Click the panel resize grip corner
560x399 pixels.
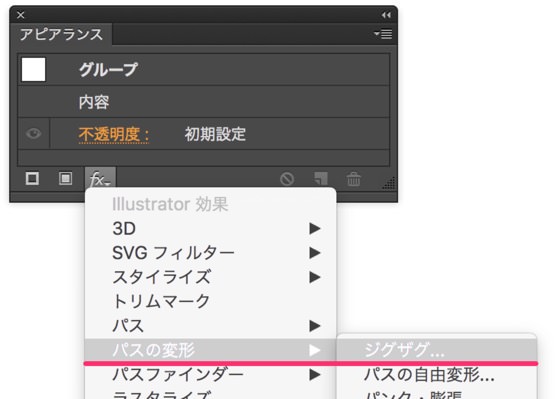[389, 183]
